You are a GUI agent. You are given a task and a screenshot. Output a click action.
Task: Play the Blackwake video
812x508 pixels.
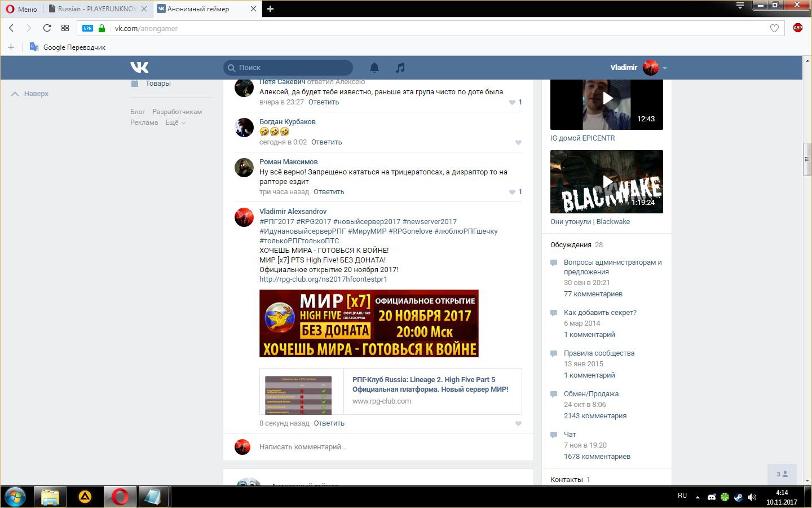(607, 182)
